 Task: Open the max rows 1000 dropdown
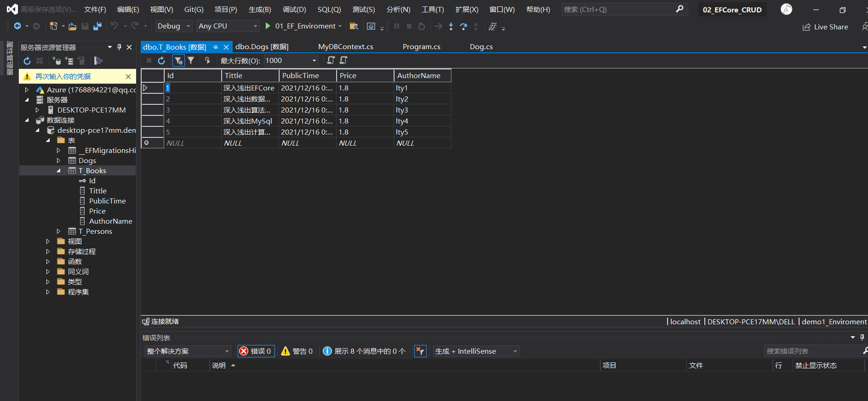pos(291,61)
